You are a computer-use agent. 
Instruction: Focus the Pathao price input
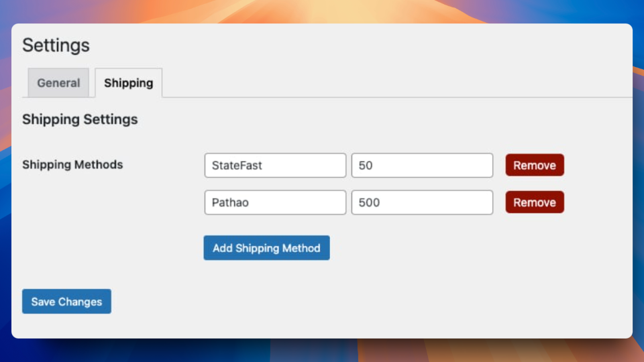422,202
